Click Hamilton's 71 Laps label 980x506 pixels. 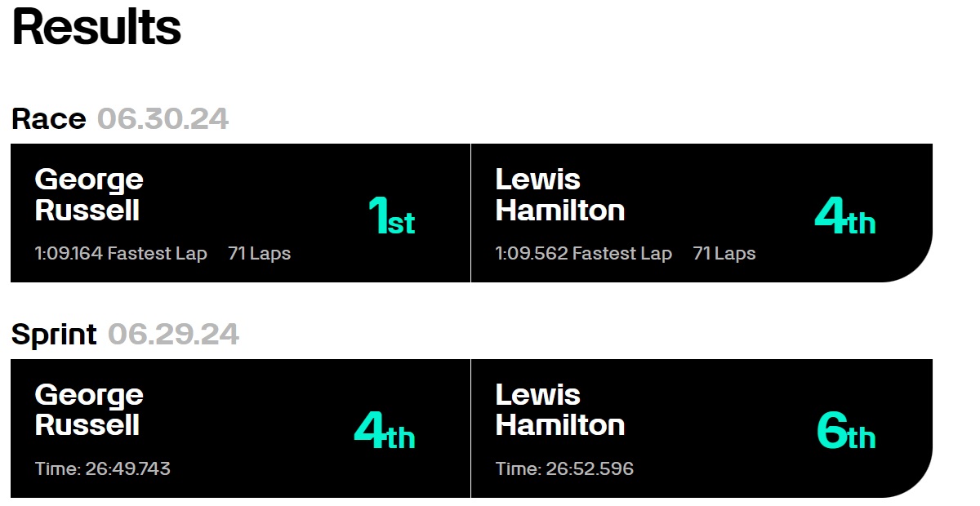pyautogui.click(x=724, y=254)
